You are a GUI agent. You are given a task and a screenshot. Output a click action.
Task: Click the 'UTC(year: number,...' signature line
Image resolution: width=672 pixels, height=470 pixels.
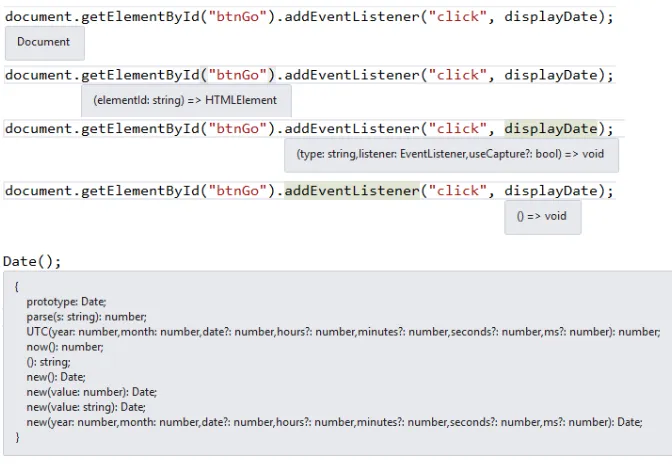click(343, 332)
